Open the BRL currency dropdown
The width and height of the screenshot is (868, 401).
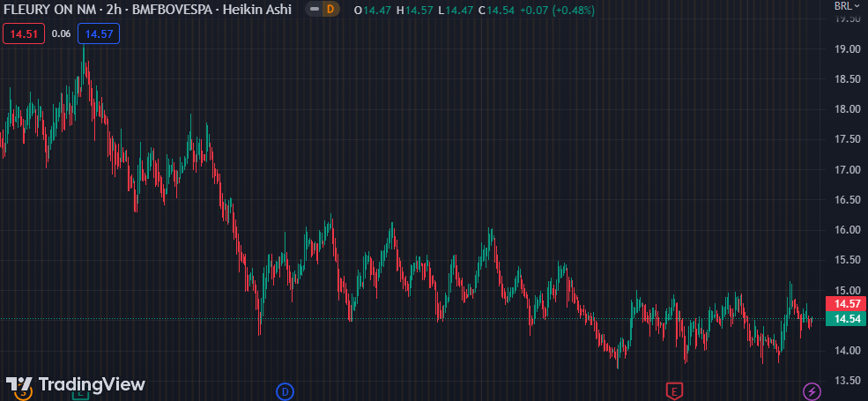(848, 6)
